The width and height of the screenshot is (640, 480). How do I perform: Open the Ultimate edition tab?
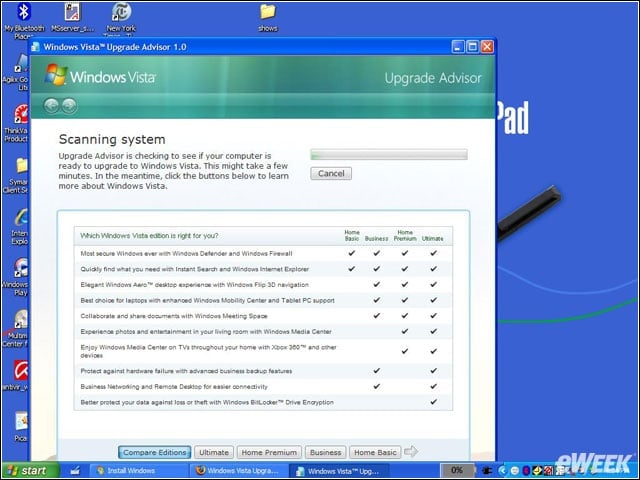coord(214,452)
